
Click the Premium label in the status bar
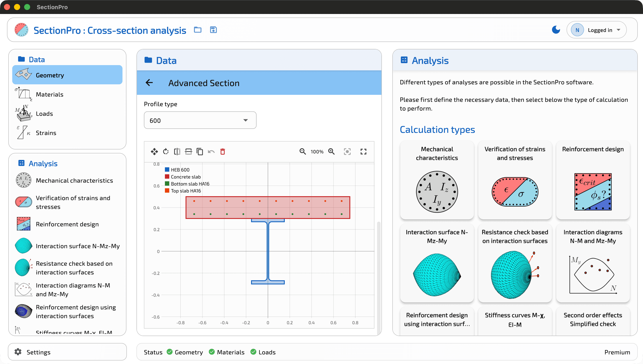[617, 352]
